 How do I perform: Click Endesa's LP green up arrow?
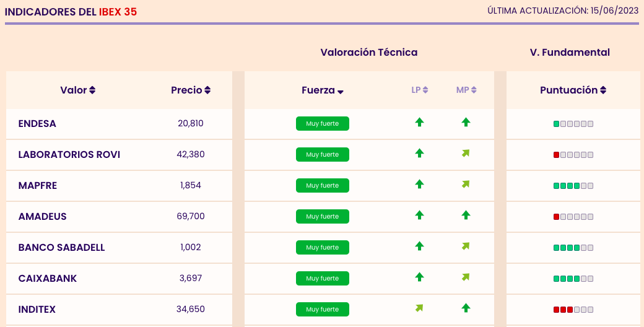click(x=419, y=123)
